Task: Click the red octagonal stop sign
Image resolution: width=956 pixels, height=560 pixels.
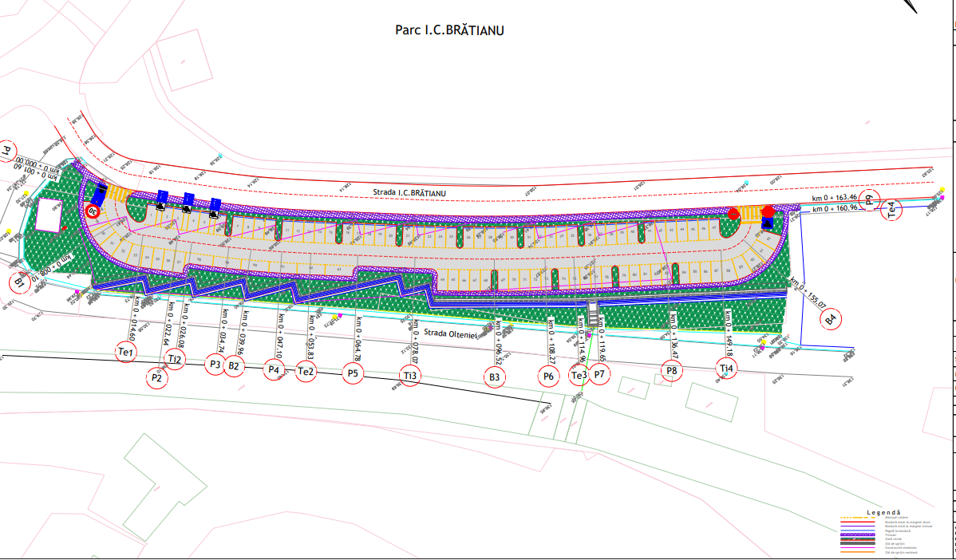Action: click(768, 211)
